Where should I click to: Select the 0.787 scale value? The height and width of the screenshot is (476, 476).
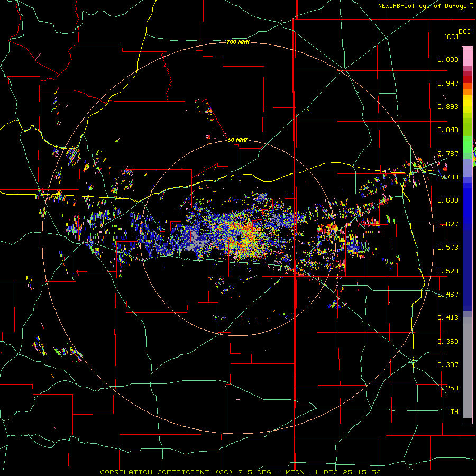[448, 153]
